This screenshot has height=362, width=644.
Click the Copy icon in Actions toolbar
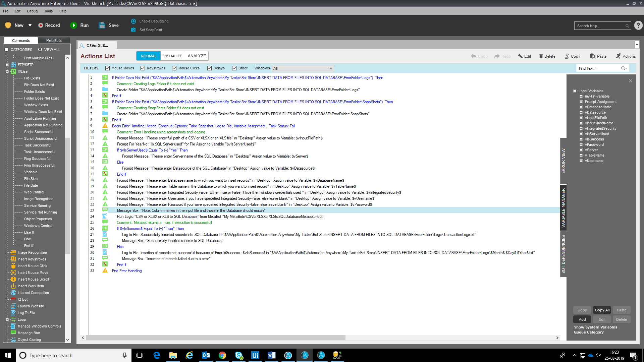567,56
